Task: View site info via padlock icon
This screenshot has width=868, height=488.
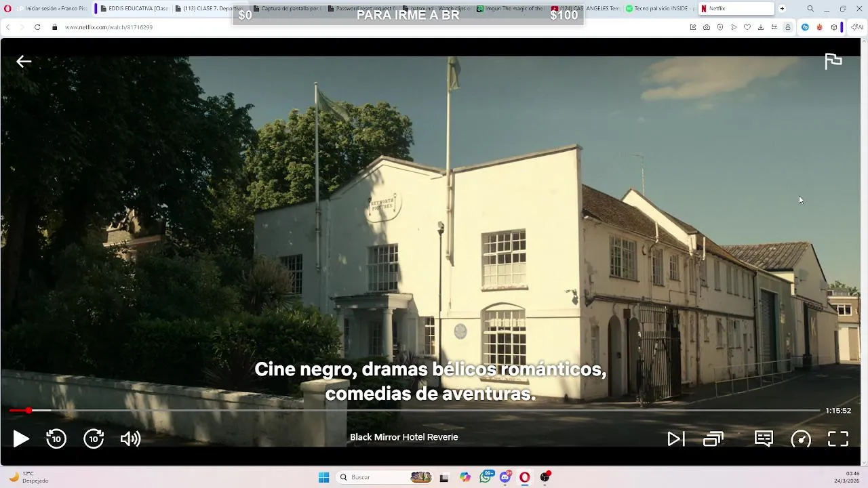Action: [55, 27]
